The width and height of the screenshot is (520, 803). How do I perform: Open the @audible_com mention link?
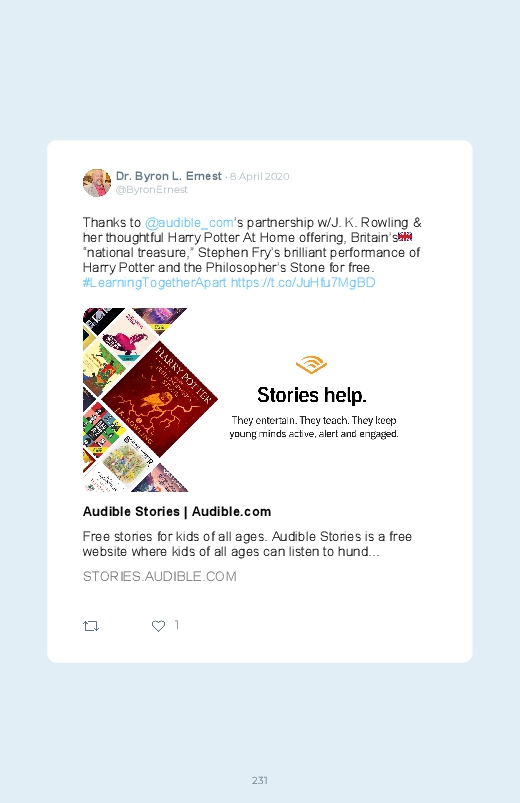pyautogui.click(x=189, y=223)
